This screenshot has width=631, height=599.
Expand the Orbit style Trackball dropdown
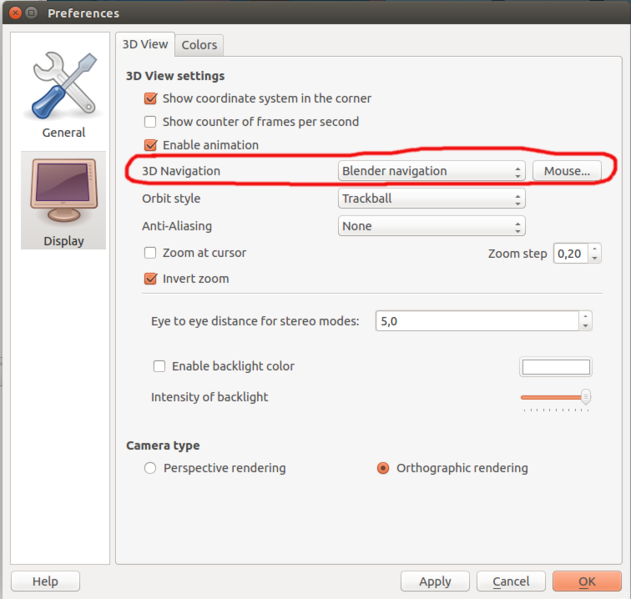tap(431, 199)
